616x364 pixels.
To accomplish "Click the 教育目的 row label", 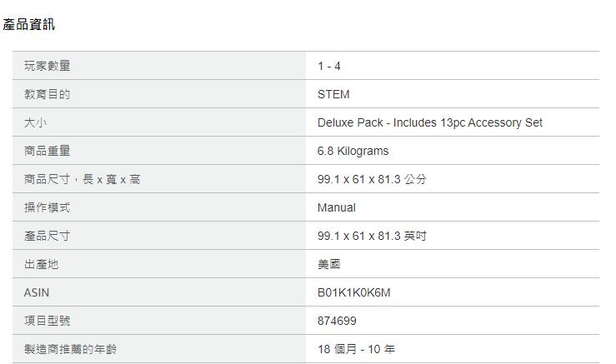I will tap(48, 94).
